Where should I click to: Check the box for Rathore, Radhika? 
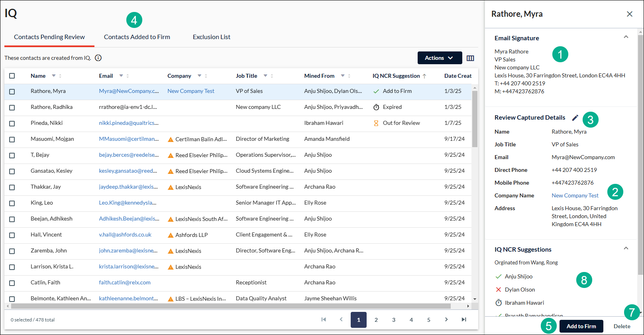point(12,108)
